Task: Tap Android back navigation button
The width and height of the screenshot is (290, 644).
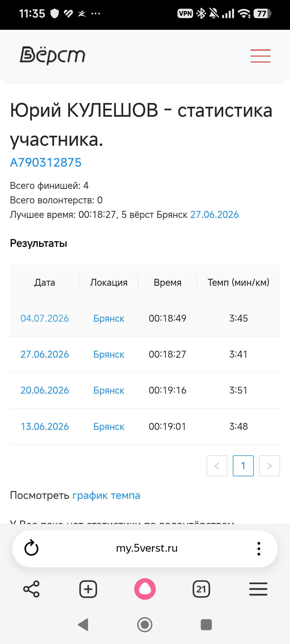Action: (83, 625)
